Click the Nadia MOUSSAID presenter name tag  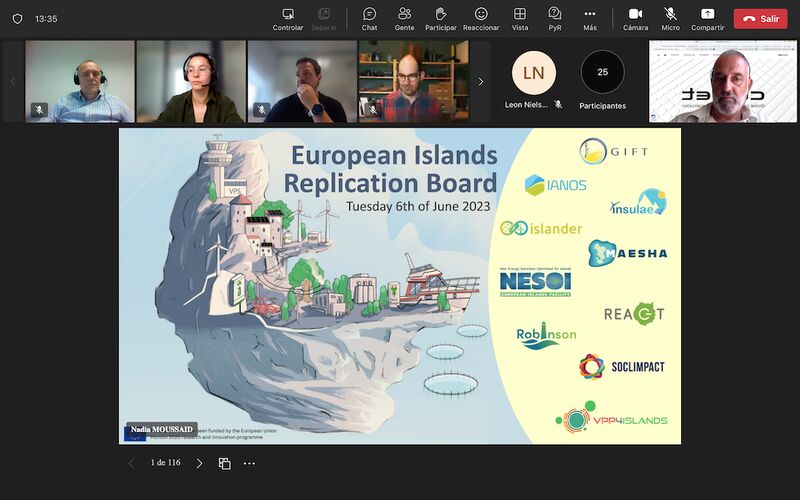point(161,429)
